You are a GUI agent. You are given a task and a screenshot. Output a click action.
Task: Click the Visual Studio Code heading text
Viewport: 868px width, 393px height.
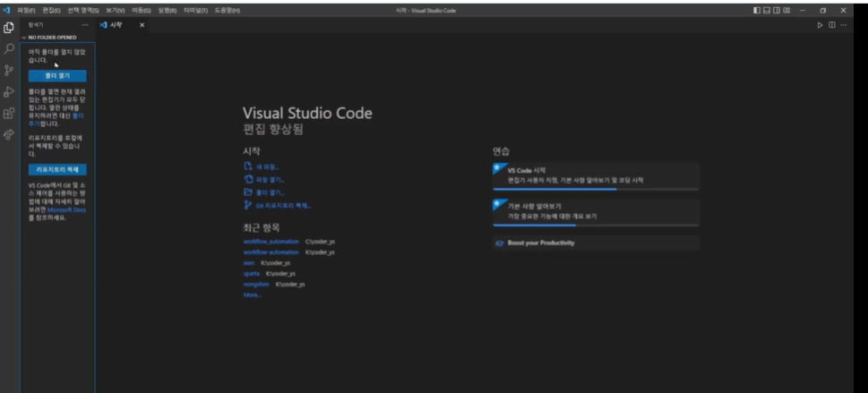tap(307, 114)
